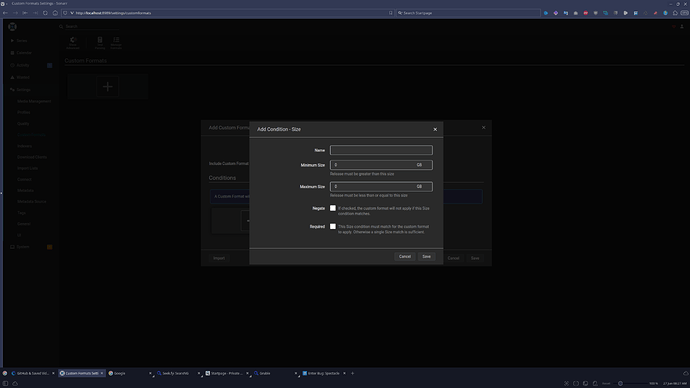Open Media Management settings
This screenshot has width=690, height=388.
pyautogui.click(x=34, y=101)
